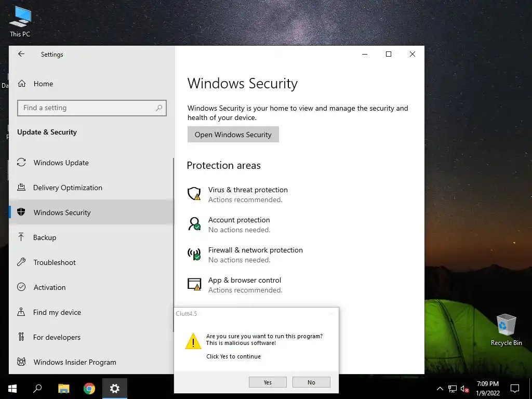The image size is (532, 399).
Task: Click the Windows Update refresh icon
Action: pos(21,162)
